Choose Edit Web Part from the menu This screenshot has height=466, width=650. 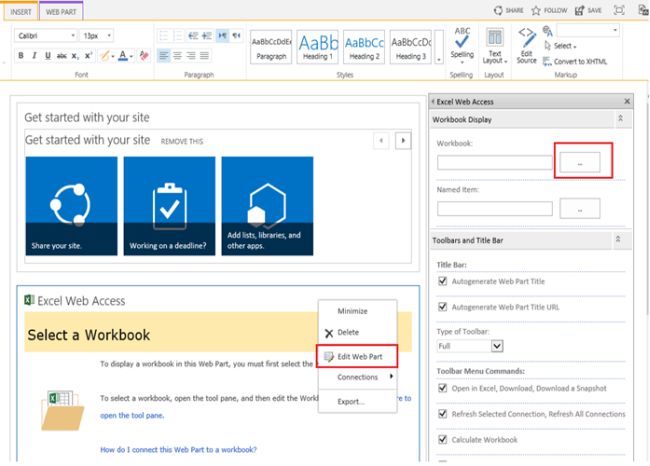[357, 357]
